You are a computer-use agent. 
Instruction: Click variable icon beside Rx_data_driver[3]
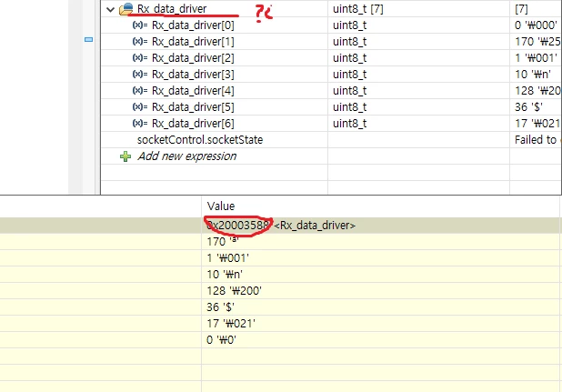(140, 75)
